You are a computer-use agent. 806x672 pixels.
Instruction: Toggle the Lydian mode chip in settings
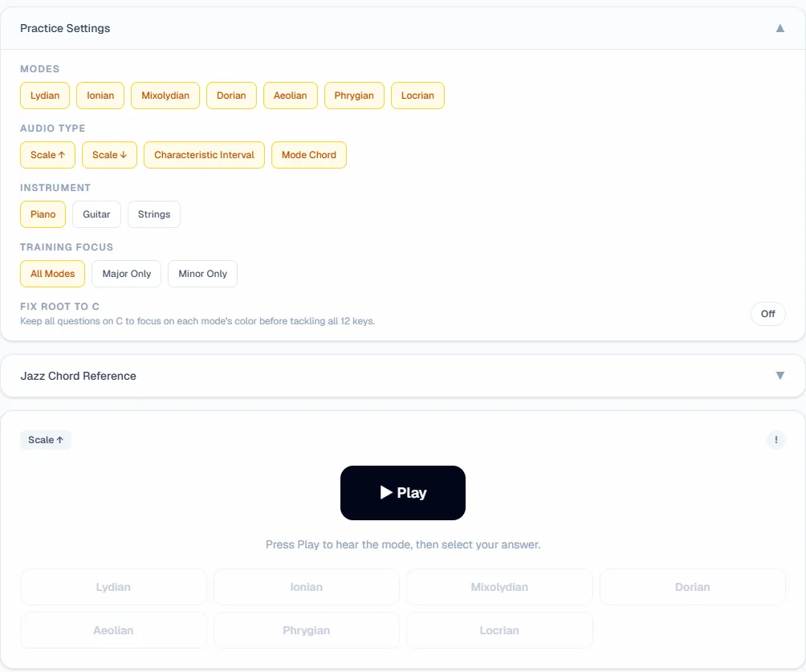45,96
